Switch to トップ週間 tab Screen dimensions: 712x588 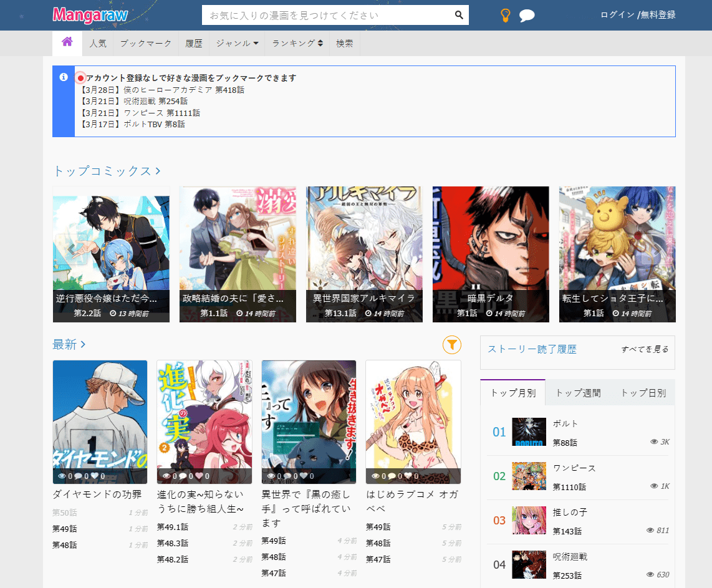(x=578, y=393)
